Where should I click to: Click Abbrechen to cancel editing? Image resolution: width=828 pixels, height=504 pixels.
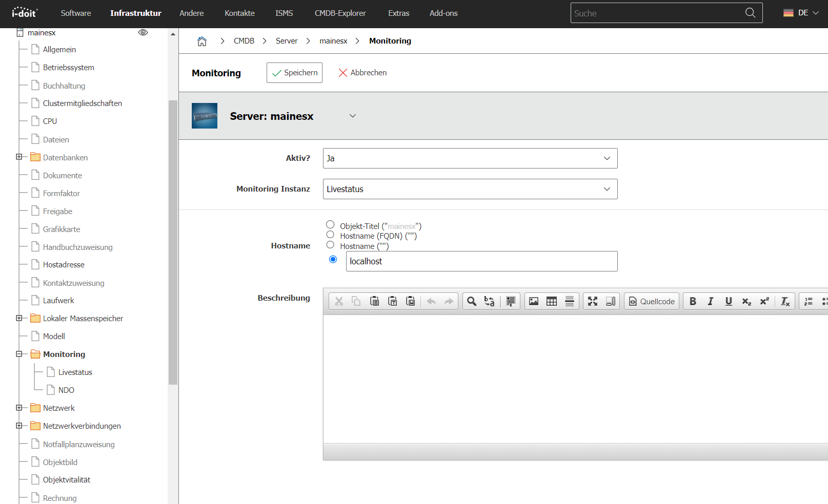click(362, 73)
